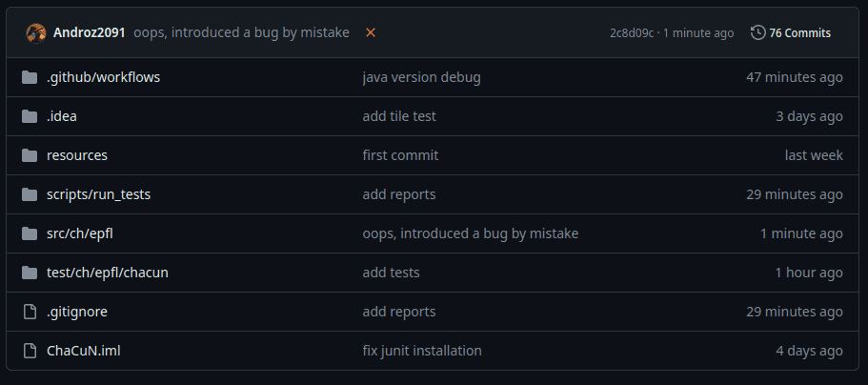
Task: Open the 'first commit' message link
Action: pyautogui.click(x=400, y=155)
